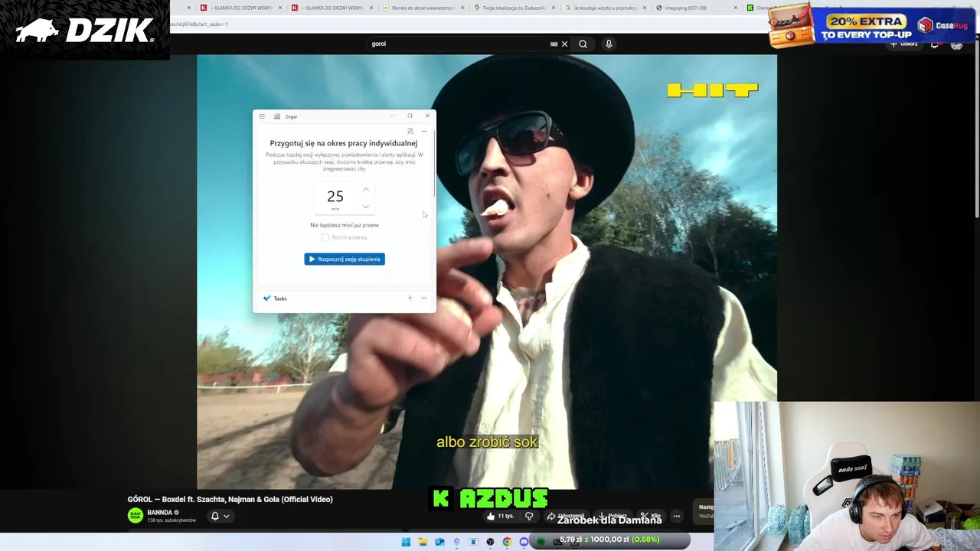
Task: Click YouTube Utwórz create button
Action: (x=903, y=44)
